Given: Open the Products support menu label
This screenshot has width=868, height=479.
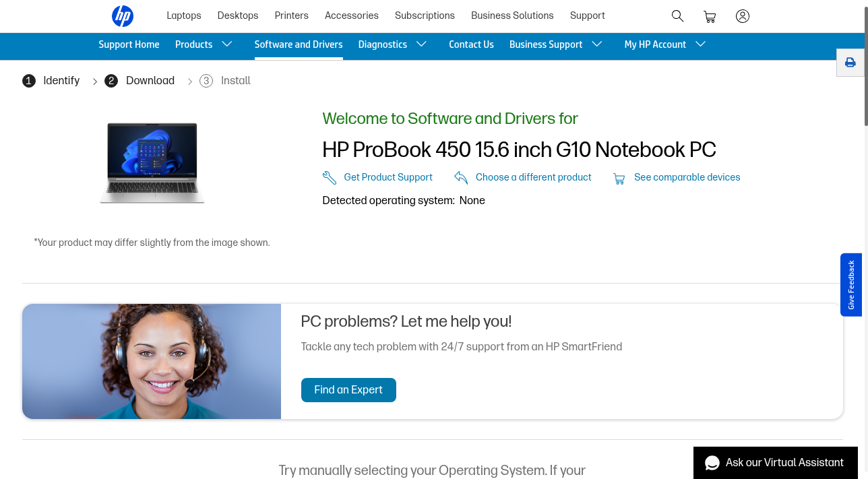Looking at the screenshot, I should [x=193, y=44].
